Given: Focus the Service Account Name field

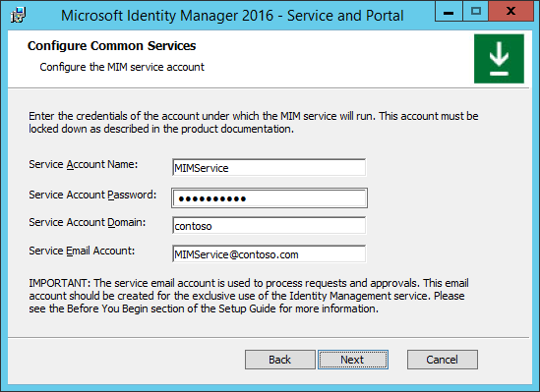Looking at the screenshot, I should [x=269, y=168].
